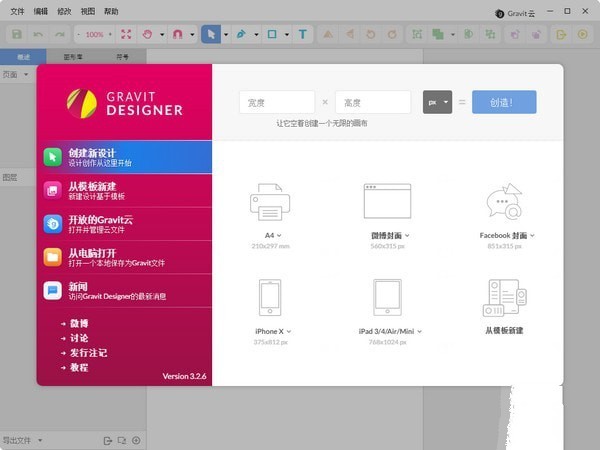Switch to the 图形库 tab

[73, 57]
